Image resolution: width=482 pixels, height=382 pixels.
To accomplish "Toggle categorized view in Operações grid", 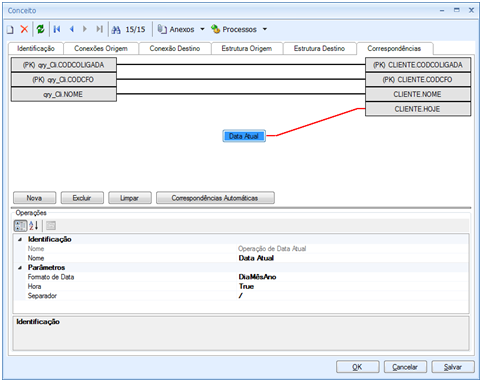I will (x=20, y=226).
